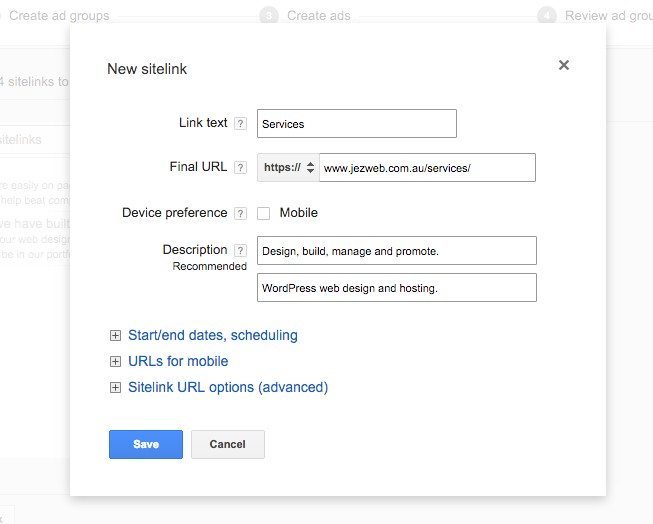Expand the URLs for mobile section
Screen dimensions: 653x524
click(178, 362)
